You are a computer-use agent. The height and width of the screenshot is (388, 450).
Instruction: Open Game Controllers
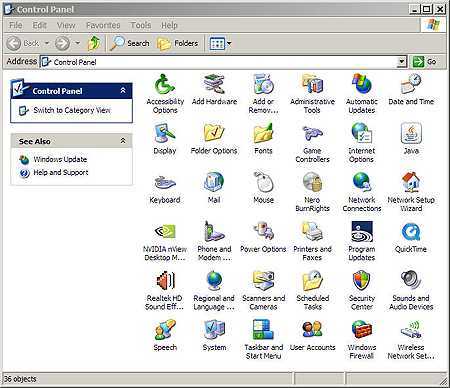coord(312,143)
